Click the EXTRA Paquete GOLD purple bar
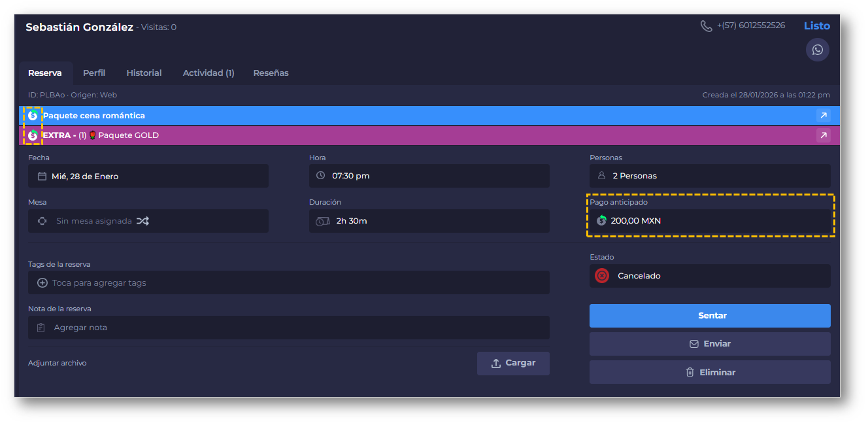The image size is (868, 425). pyautogui.click(x=429, y=135)
